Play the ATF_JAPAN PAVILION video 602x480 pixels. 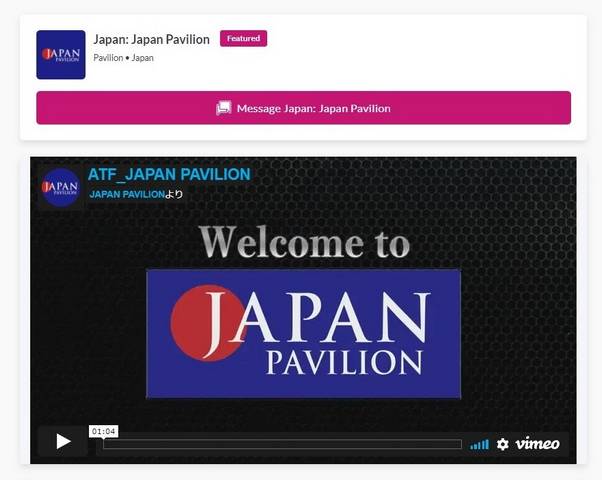63,441
